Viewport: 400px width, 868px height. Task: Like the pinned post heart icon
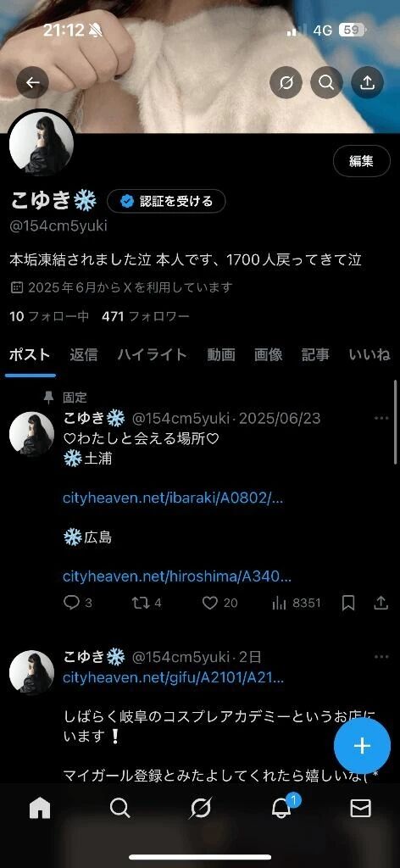coord(209,603)
